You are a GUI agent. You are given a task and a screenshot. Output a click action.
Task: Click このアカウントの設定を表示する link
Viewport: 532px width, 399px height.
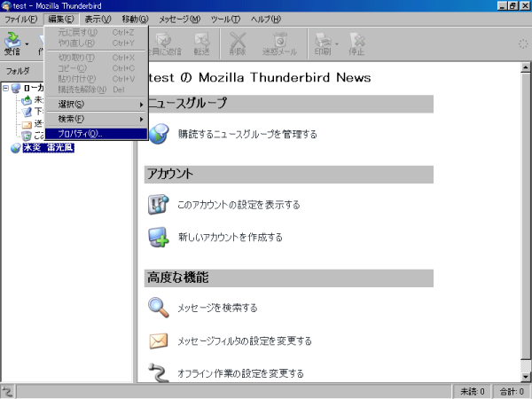[239, 205]
